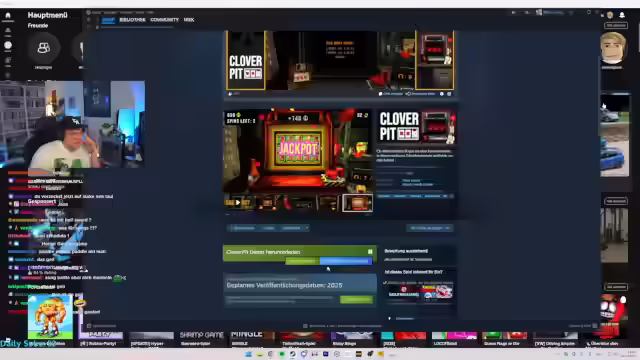
Task: Click the blue download progress bar
Action: coord(346,261)
